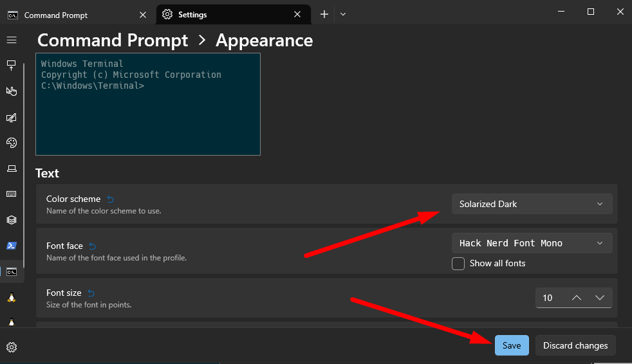Open the Solarized Dark color scheme dropdown
The image size is (632, 364).
click(532, 204)
